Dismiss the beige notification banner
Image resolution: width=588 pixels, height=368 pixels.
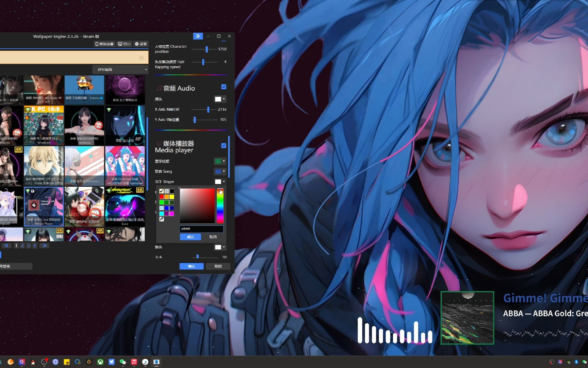141,58
